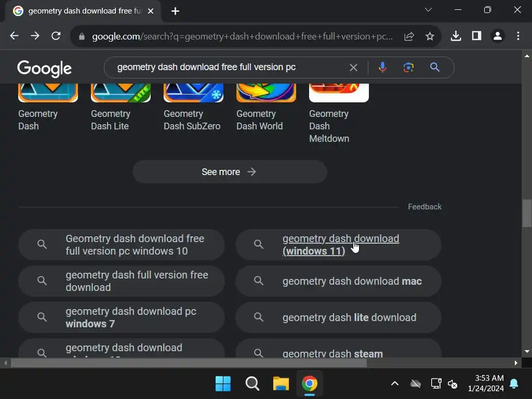Open the Geometry Dash SubZero thumbnail
This screenshot has height=399, width=532.
pos(193,92)
